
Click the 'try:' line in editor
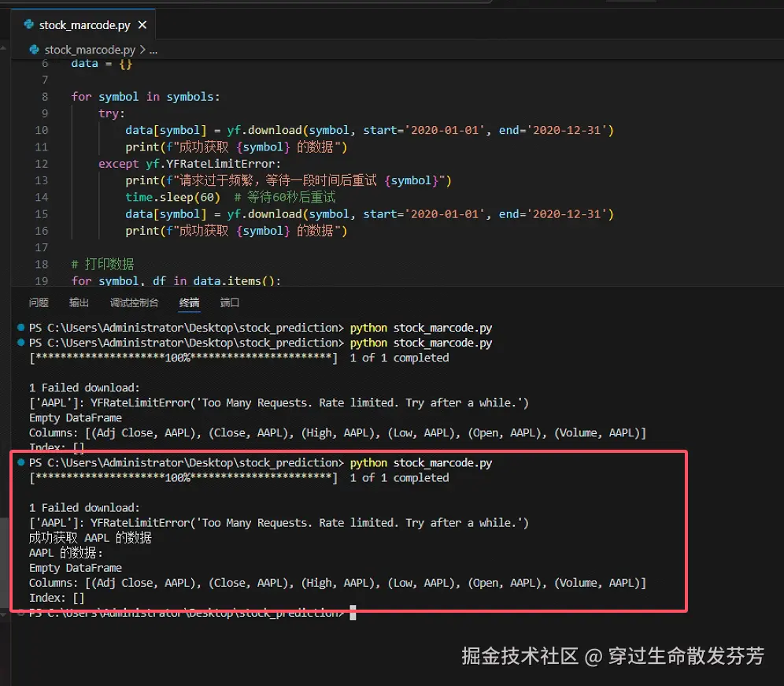(x=112, y=113)
